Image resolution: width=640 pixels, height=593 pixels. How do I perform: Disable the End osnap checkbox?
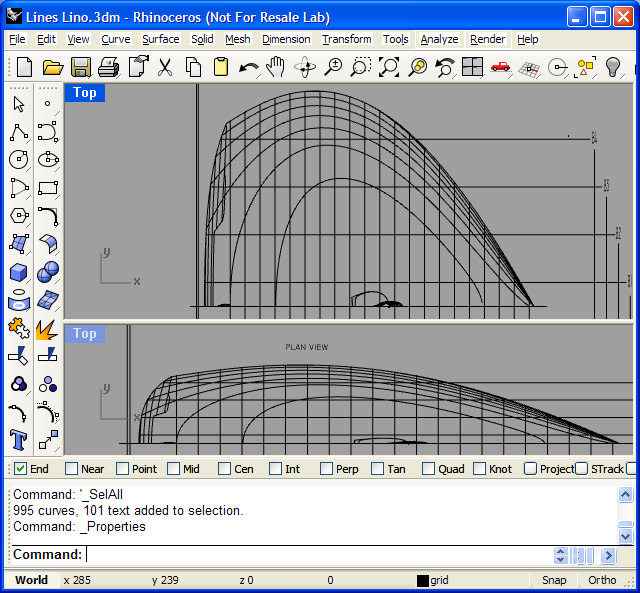(x=20, y=469)
